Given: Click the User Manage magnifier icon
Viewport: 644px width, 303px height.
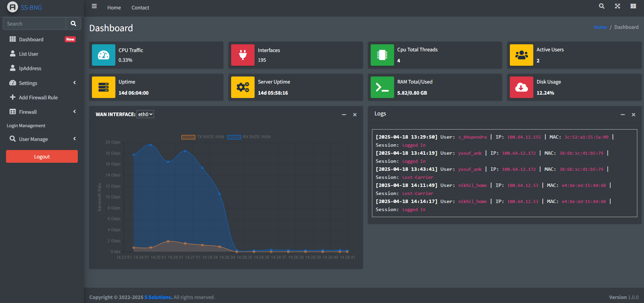Looking at the screenshot, I should [x=13, y=139].
